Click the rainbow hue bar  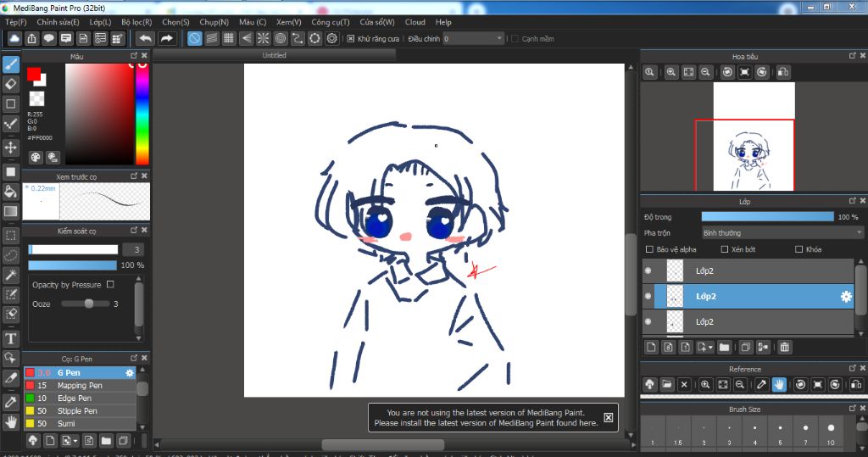[x=142, y=114]
